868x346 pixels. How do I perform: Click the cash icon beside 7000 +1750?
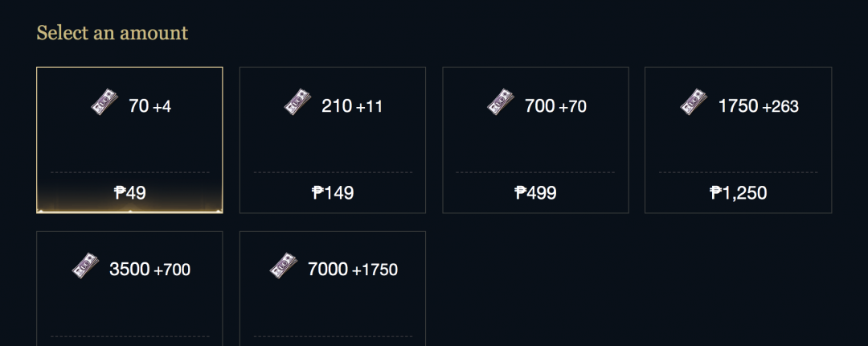(x=284, y=266)
